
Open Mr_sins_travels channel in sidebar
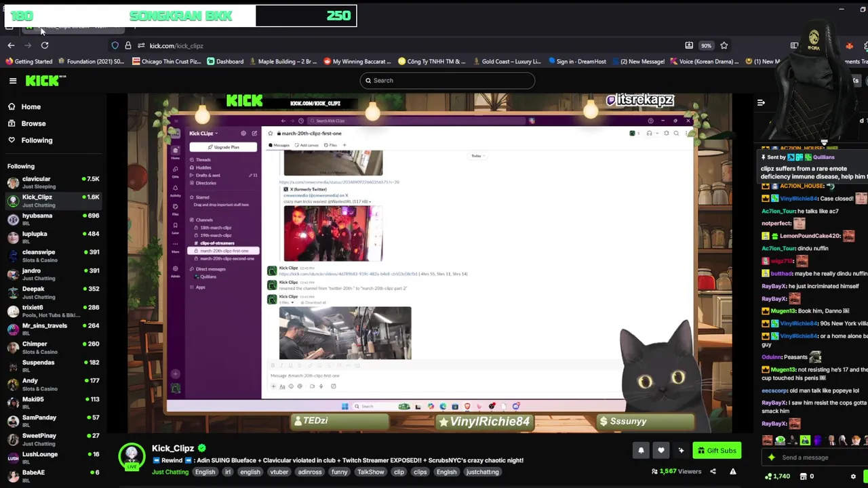[53, 329]
